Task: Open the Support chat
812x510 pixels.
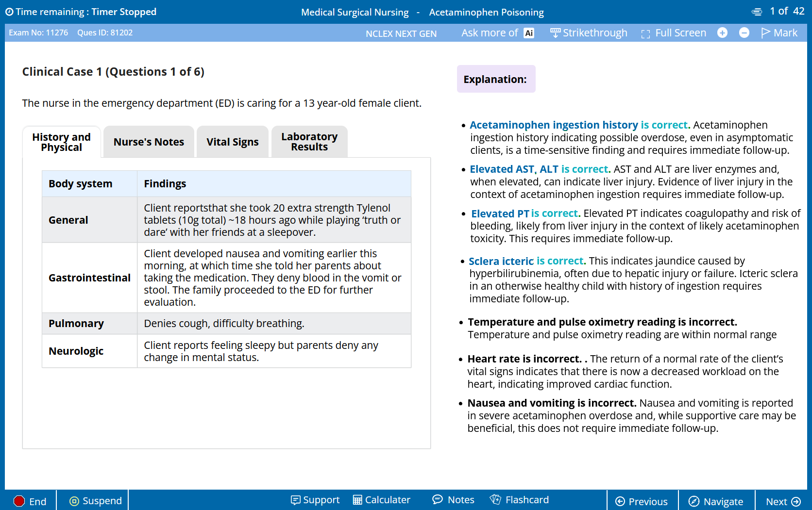Action: click(x=315, y=500)
